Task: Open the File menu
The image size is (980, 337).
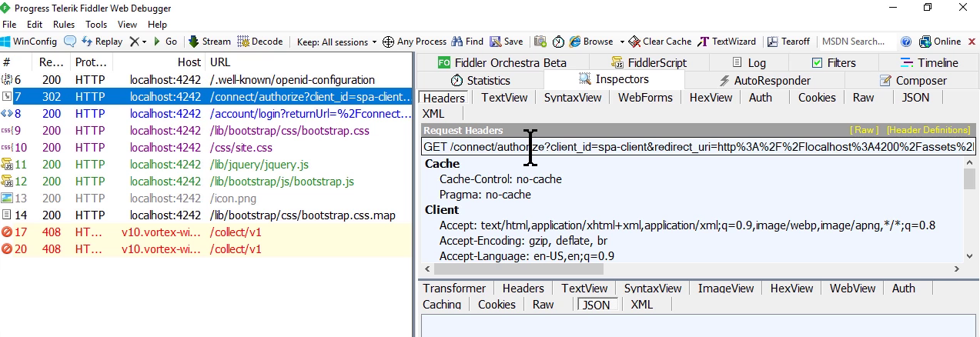Action: click(x=10, y=25)
